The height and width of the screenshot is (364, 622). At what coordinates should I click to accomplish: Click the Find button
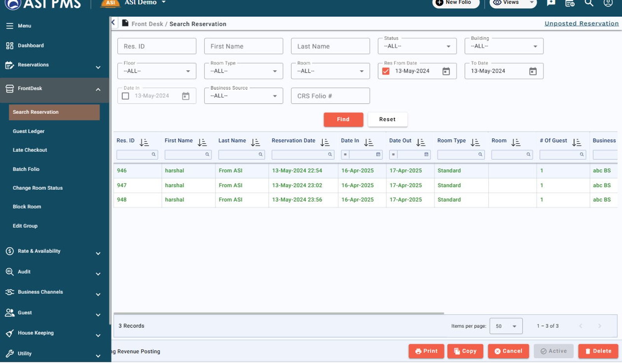tap(343, 120)
